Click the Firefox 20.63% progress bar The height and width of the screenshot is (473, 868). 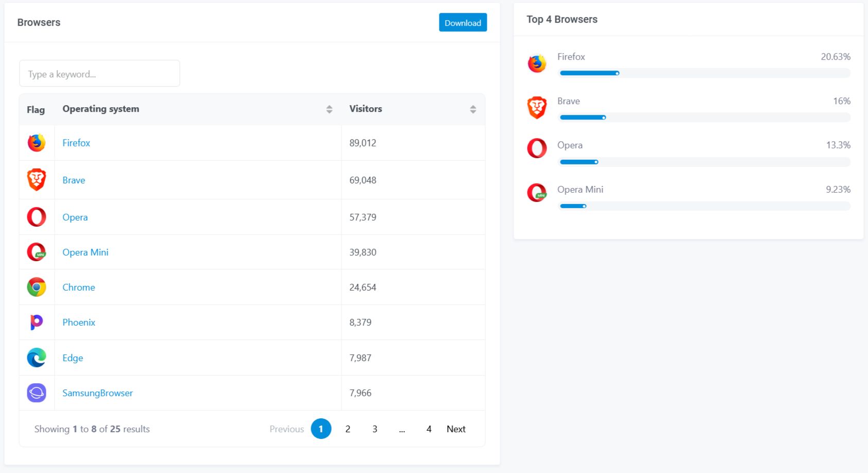coord(704,73)
